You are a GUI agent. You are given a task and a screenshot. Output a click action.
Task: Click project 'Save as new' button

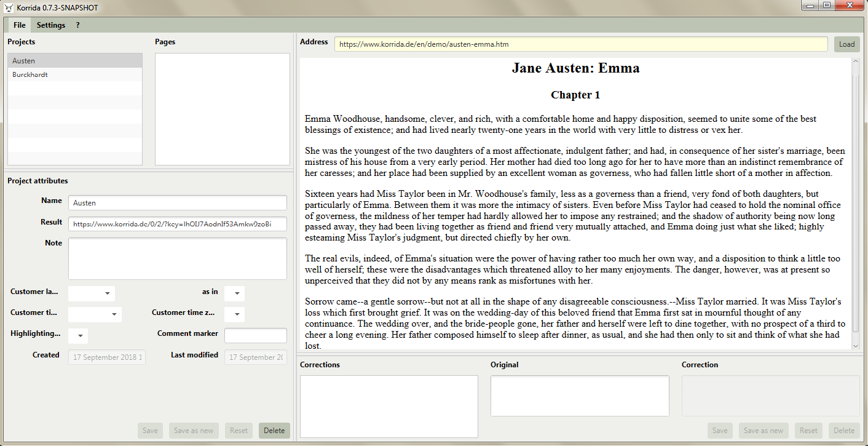pos(194,431)
